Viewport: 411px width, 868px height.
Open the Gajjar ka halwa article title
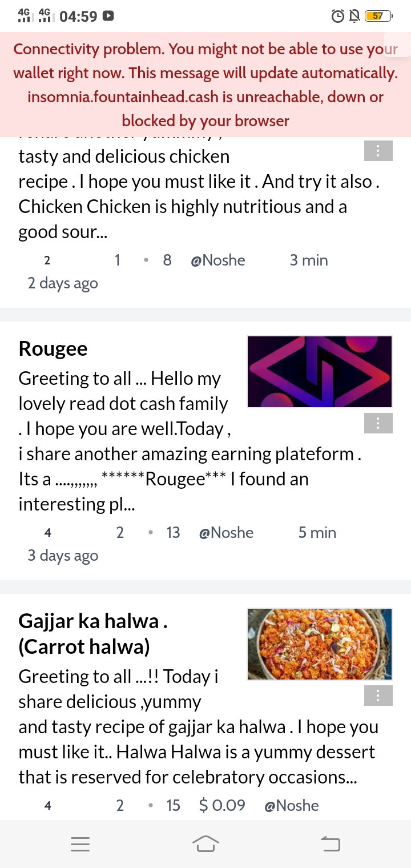pyautogui.click(x=93, y=634)
